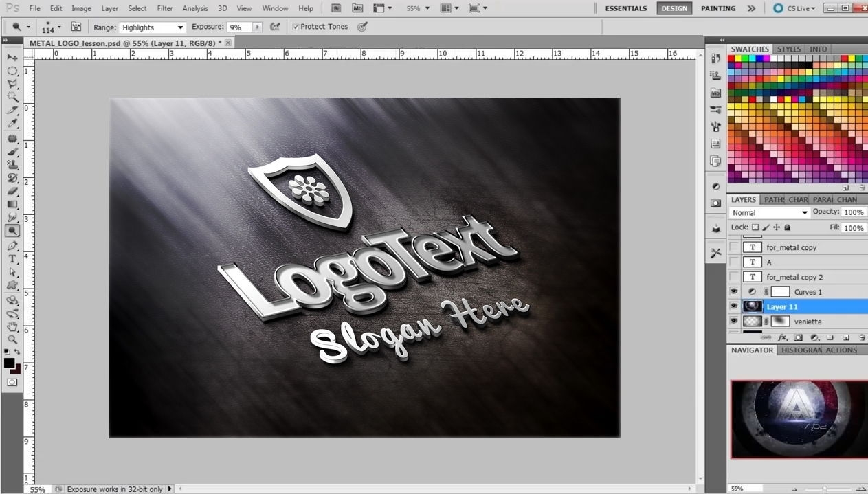Open the Range dropdown set to Highlights
Image resolution: width=868 pixels, height=494 pixels.
[x=153, y=27]
